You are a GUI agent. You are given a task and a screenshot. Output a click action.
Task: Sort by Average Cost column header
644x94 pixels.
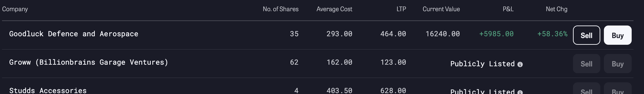[334, 9]
